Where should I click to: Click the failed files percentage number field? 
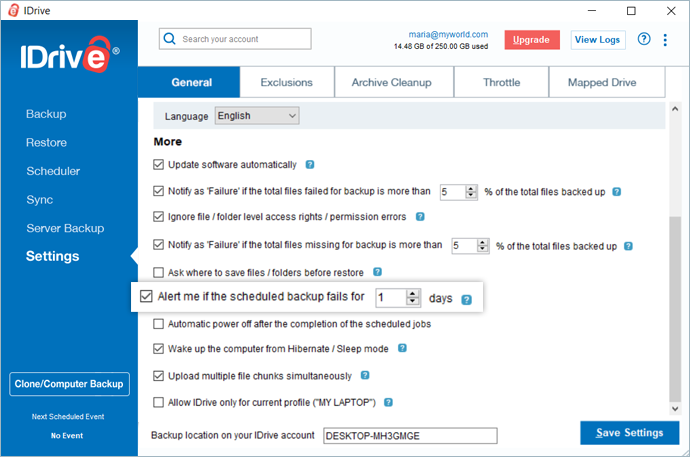(x=453, y=192)
